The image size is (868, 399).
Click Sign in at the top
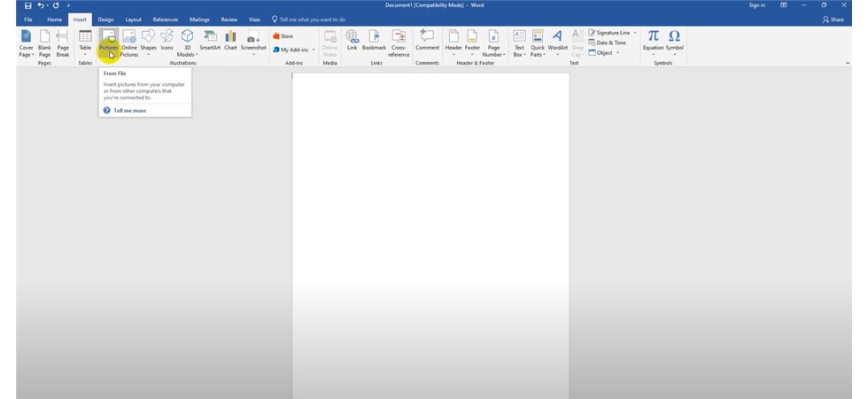click(x=756, y=5)
